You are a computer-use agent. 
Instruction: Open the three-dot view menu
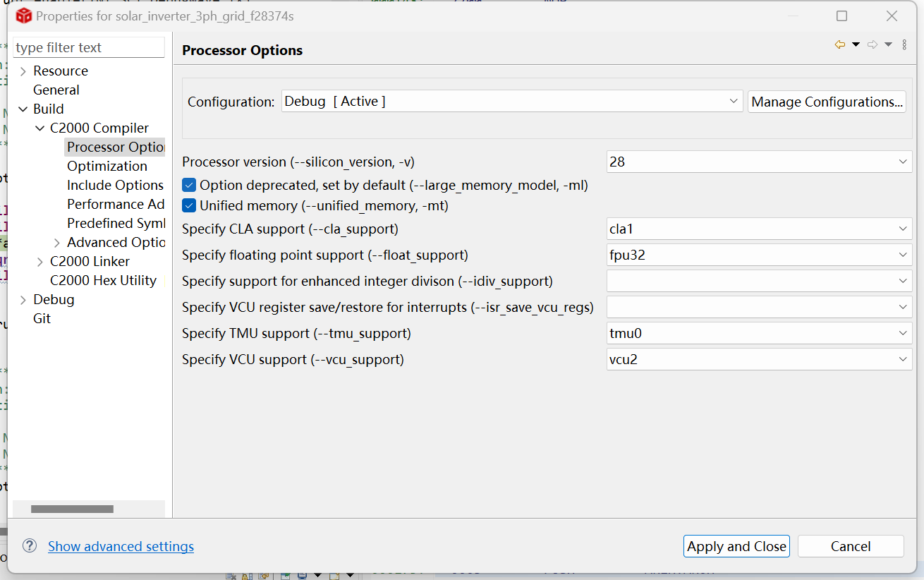[x=904, y=45]
